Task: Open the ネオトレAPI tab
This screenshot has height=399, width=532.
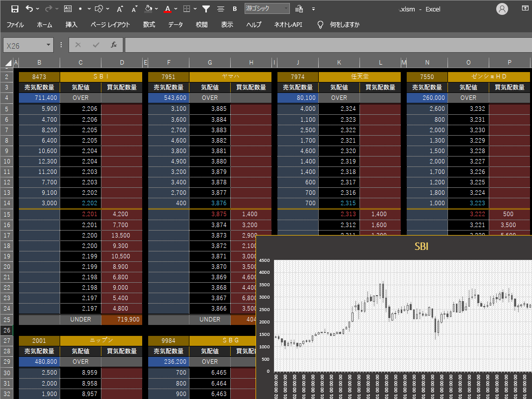Action: click(x=288, y=24)
